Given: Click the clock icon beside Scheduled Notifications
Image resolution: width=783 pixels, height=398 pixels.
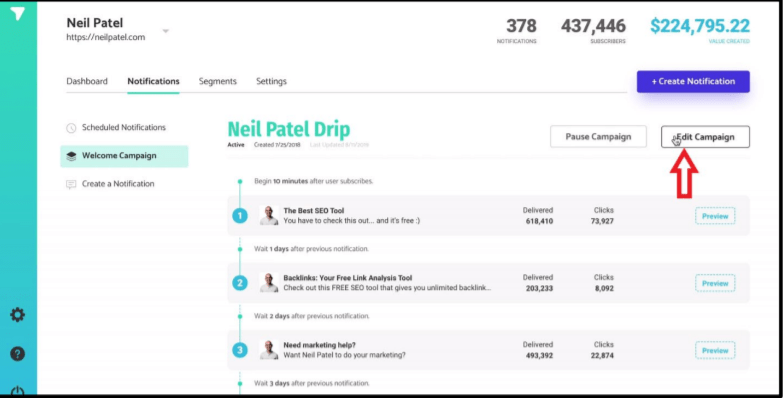Looking at the screenshot, I should tap(71, 128).
